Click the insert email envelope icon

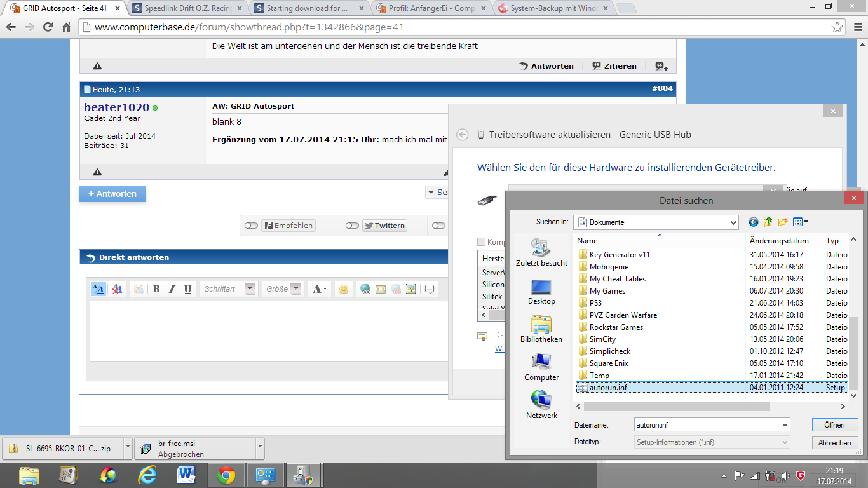coord(381,289)
